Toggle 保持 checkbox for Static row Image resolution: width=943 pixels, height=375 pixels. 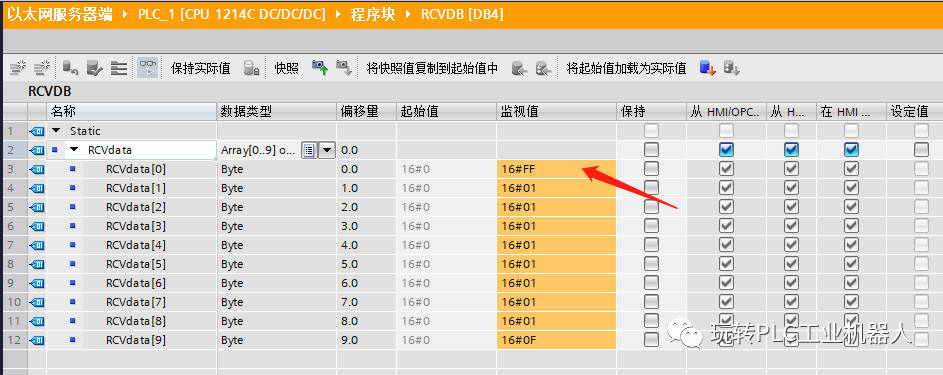coord(651,130)
